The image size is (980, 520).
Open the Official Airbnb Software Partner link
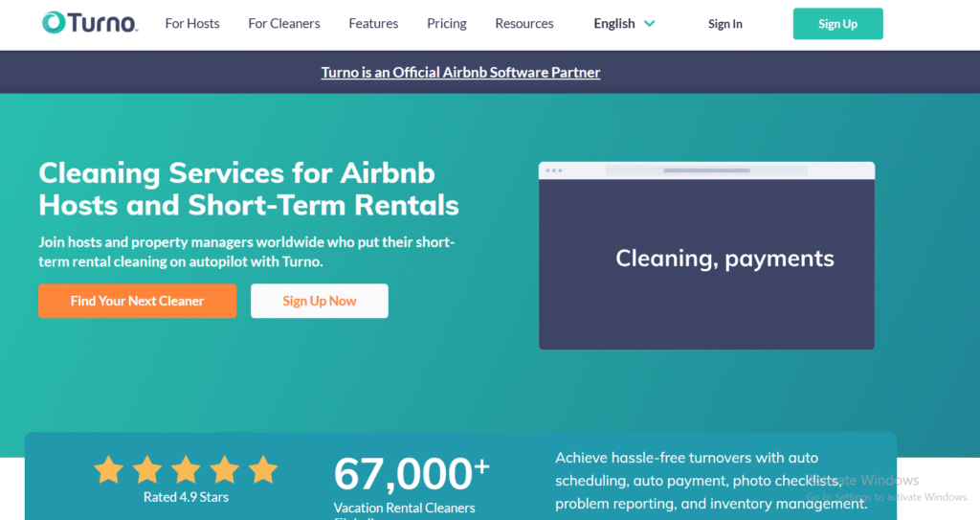pos(460,73)
